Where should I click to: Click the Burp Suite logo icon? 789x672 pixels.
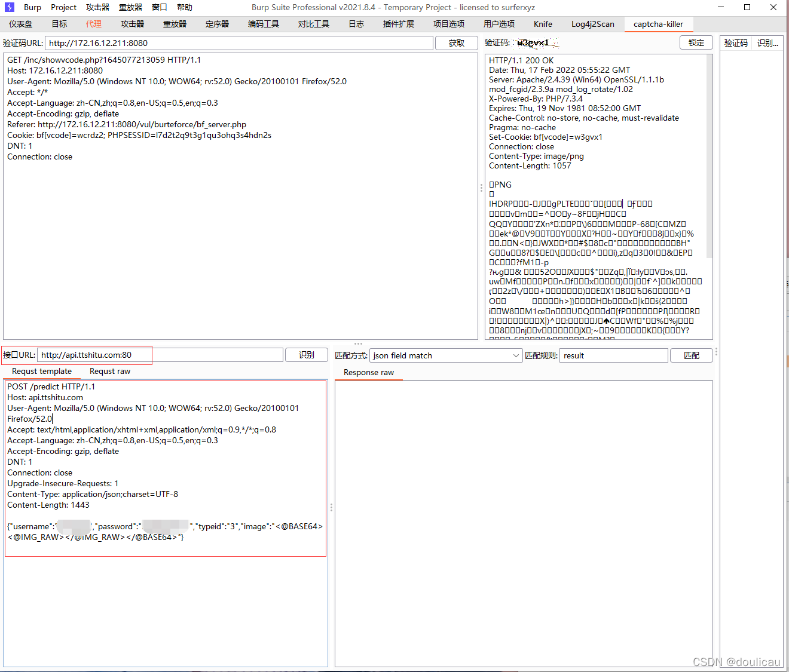pyautogui.click(x=10, y=7)
